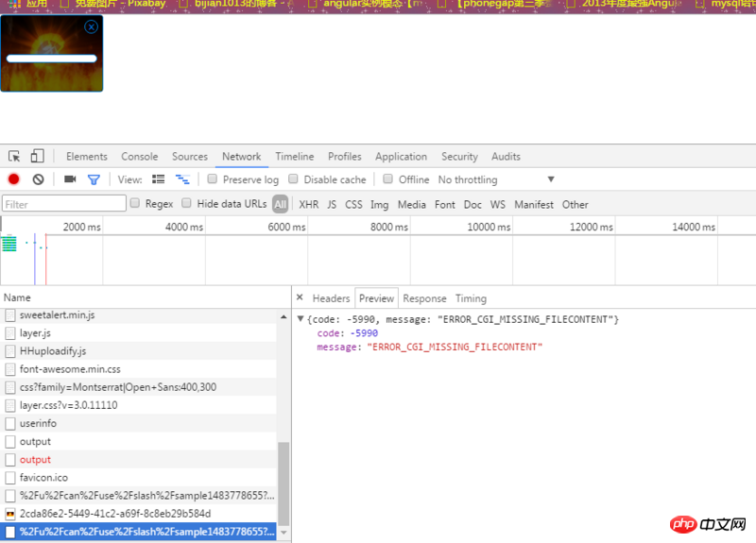The image size is (756, 543).
Task: Enable the Preserve log checkbox
Action: tap(214, 179)
